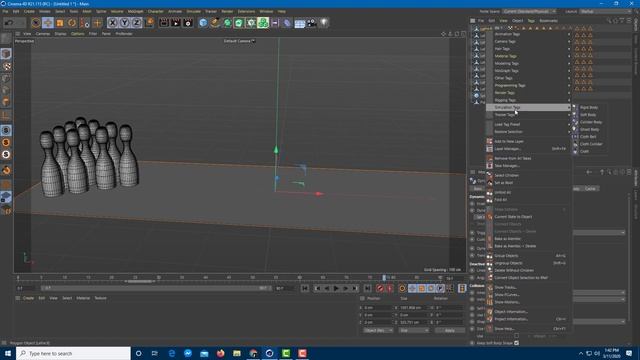Click the Light bulb object icon
The width and height of the screenshot is (640, 360).
324,23
